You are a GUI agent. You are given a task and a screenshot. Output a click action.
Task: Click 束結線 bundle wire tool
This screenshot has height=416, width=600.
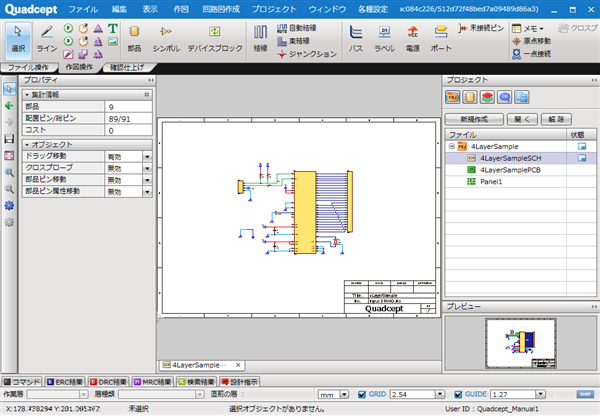293,41
